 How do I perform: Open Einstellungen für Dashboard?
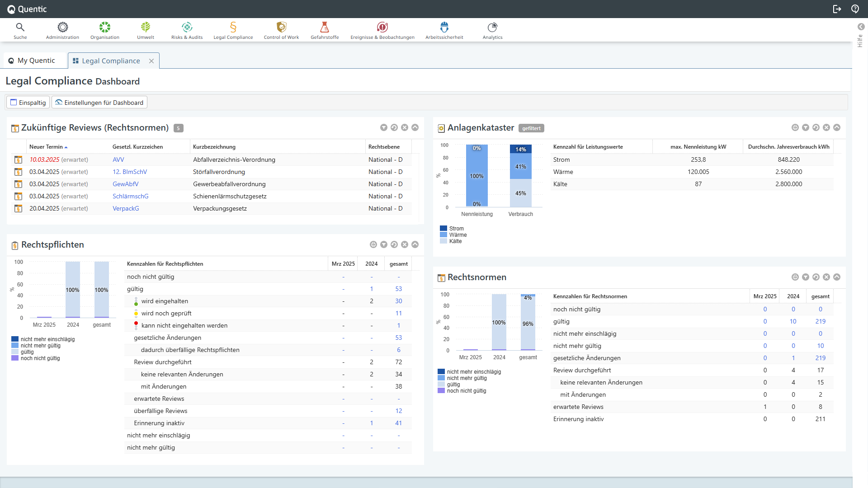click(99, 103)
